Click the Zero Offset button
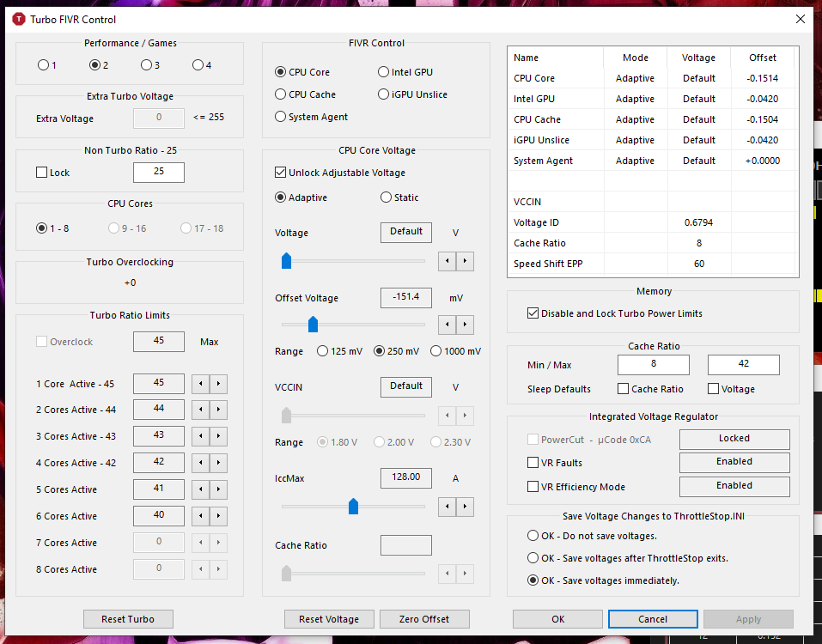Screen dimensions: 822x644 click(423, 619)
